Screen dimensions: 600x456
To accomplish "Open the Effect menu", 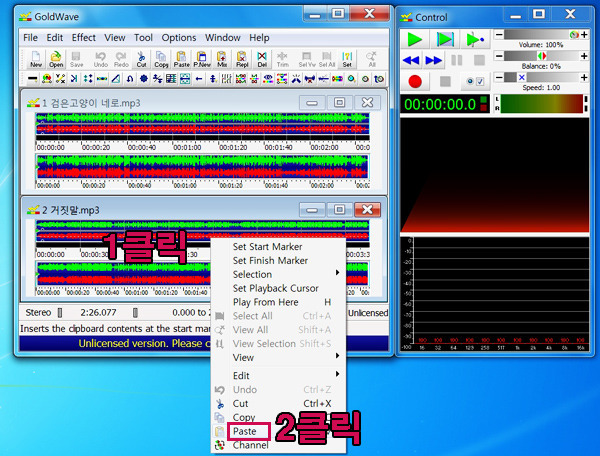I will point(84,37).
